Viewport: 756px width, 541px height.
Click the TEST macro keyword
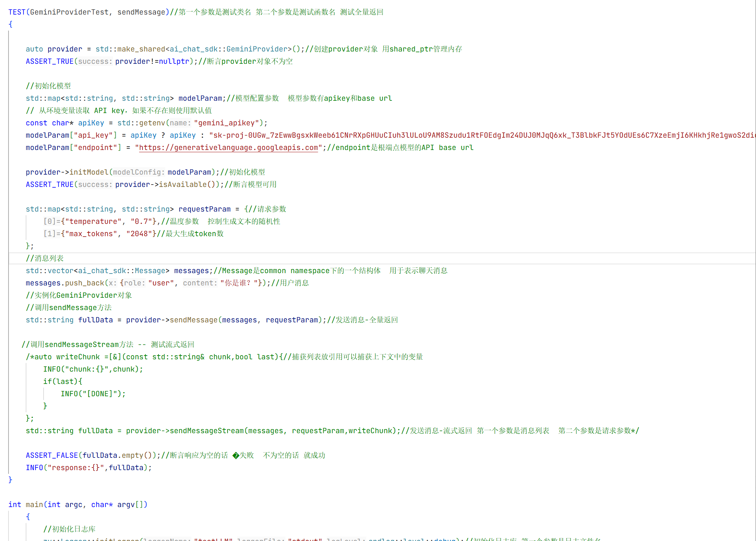point(17,12)
